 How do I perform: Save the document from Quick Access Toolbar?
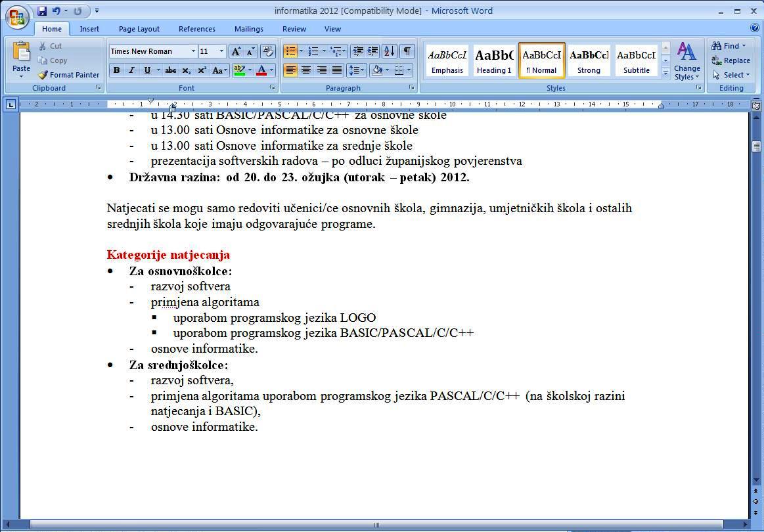click(42, 11)
